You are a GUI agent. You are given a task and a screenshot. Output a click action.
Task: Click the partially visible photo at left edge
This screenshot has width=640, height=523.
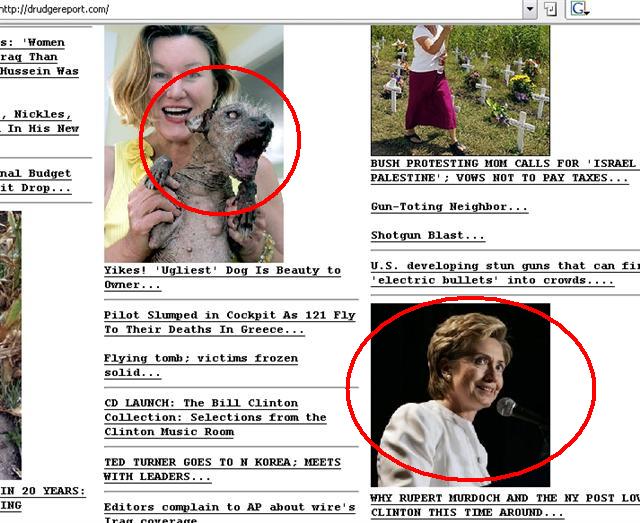pyautogui.click(x=11, y=345)
